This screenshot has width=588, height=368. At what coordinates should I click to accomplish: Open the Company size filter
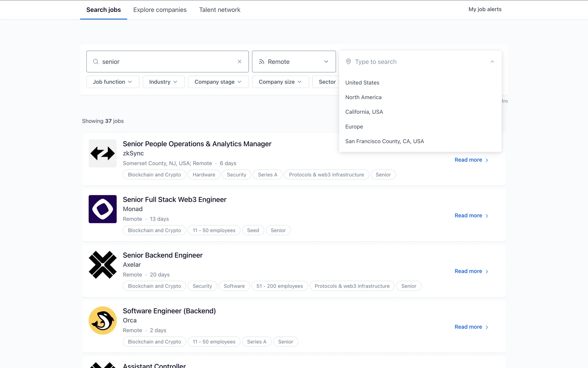280,82
